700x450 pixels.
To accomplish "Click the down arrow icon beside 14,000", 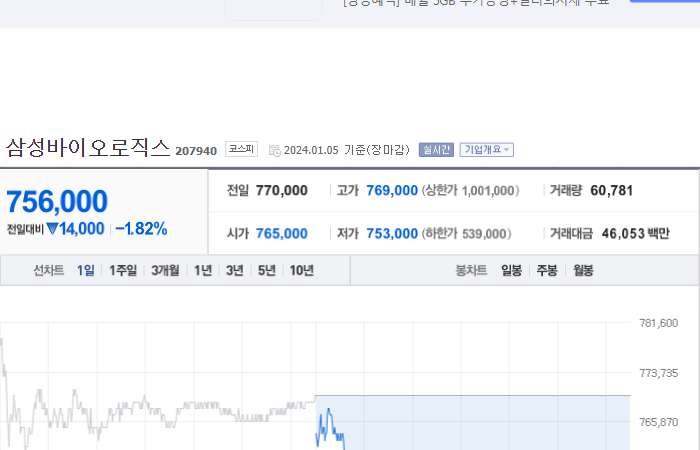I will pos(52,229).
